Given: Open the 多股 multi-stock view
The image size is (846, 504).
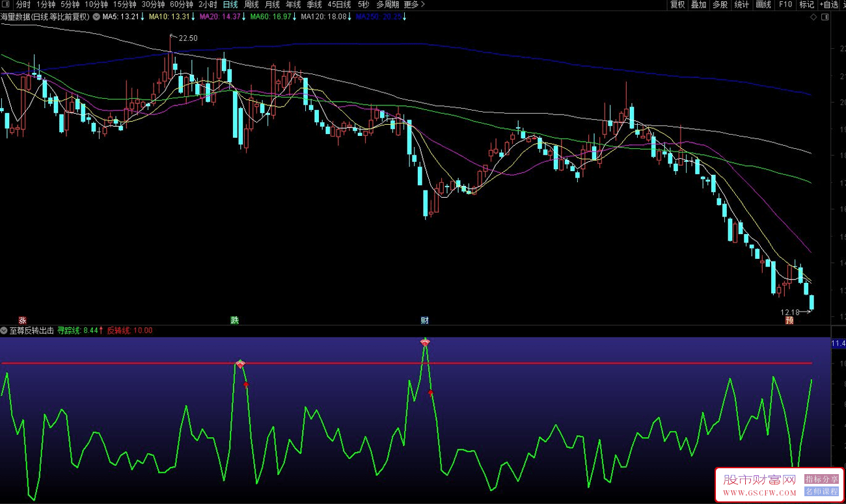Looking at the screenshot, I should (x=720, y=5).
